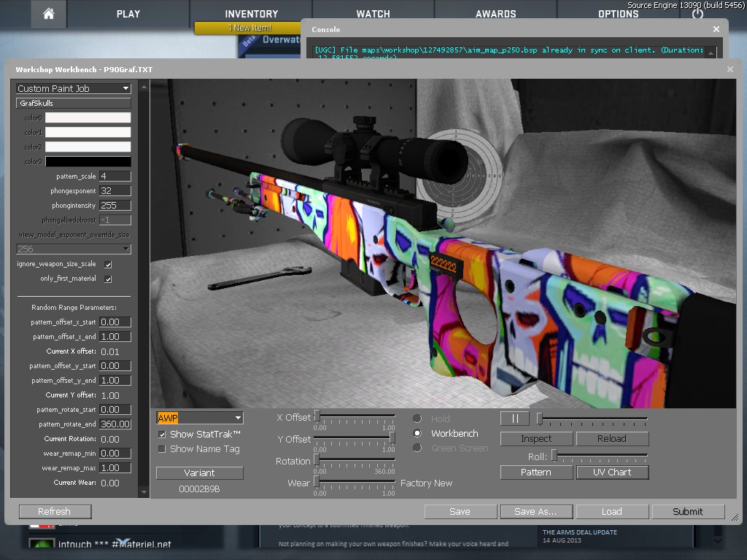Select the Green Screen radio option
The width and height of the screenshot is (747, 560).
[x=417, y=448]
